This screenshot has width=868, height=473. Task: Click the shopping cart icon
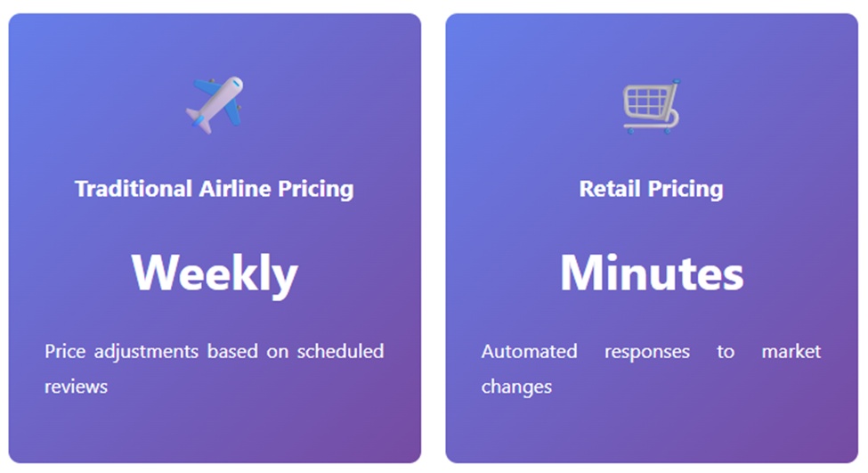[651, 106]
